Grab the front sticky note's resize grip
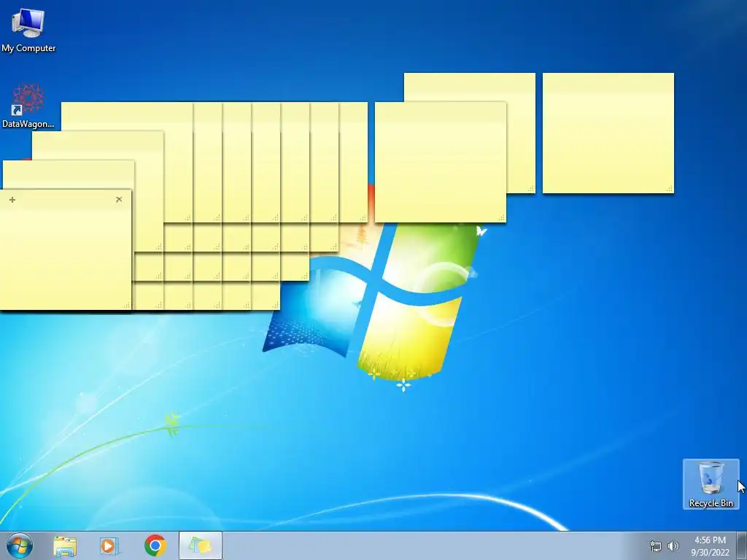 pyautogui.click(x=127, y=306)
